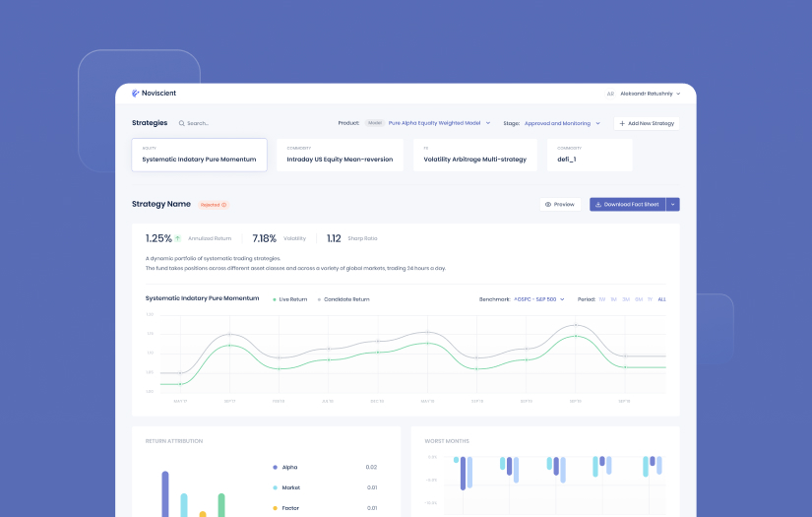Select the defi_1 strategy card
812x517 pixels.
tap(590, 155)
